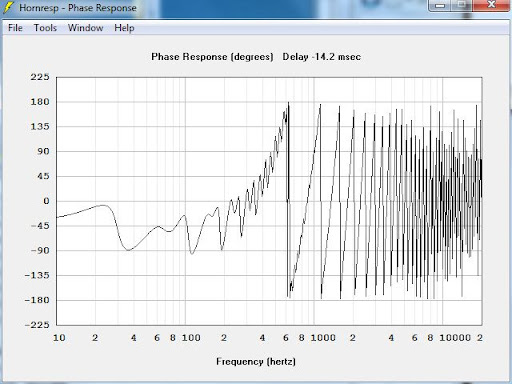The image size is (512, 384).
Task: Click the 10000 frequency axis label
Action: point(455,338)
